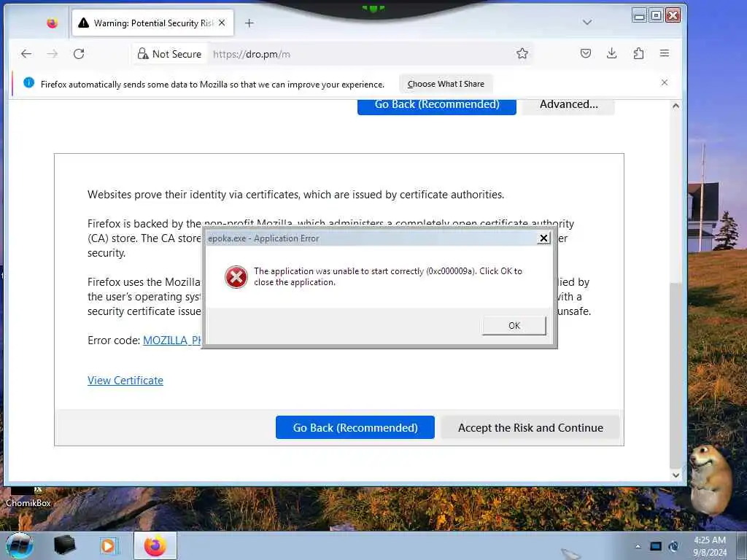Open Save to Pocket icon
This screenshot has height=560, width=747.
coord(586,53)
